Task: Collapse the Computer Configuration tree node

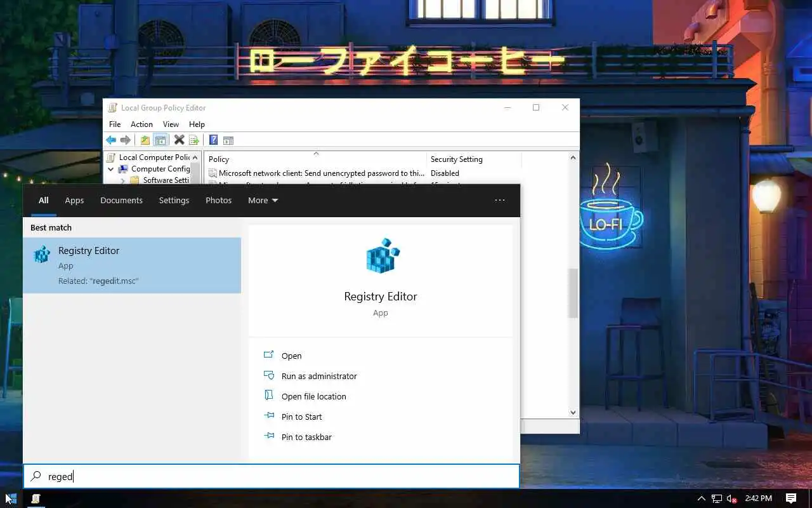Action: click(x=111, y=170)
